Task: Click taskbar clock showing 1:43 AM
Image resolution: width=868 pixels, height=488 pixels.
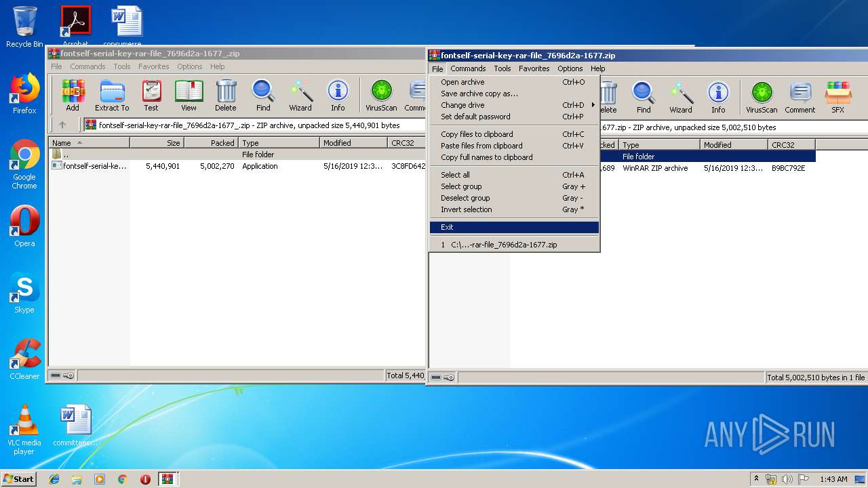Action: (x=833, y=479)
